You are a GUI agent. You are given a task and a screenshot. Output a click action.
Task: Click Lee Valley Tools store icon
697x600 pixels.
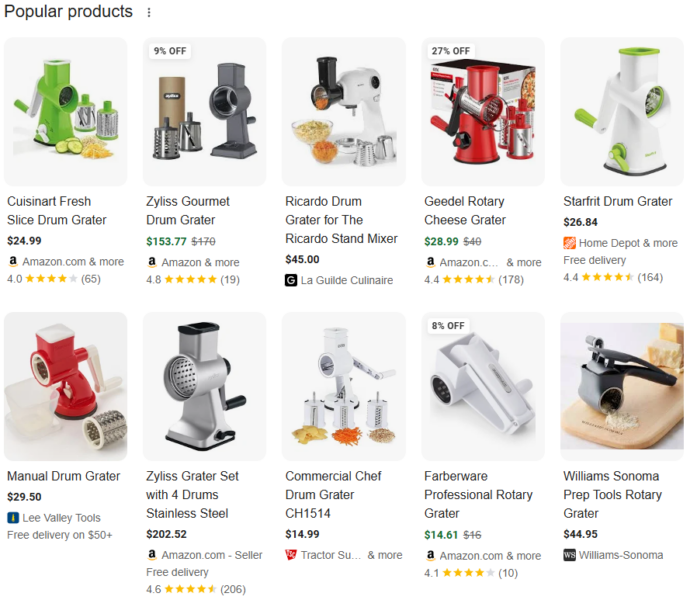tap(13, 518)
